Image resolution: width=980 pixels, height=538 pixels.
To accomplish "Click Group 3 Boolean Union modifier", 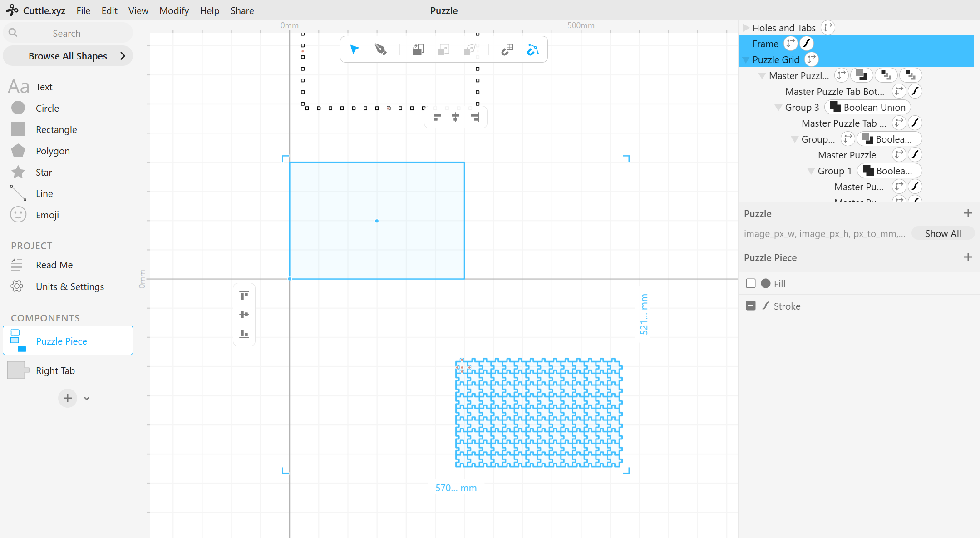I will (868, 107).
